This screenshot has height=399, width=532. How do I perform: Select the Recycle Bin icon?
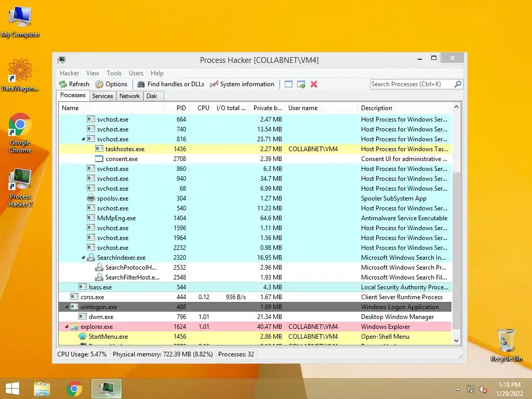[x=506, y=345]
